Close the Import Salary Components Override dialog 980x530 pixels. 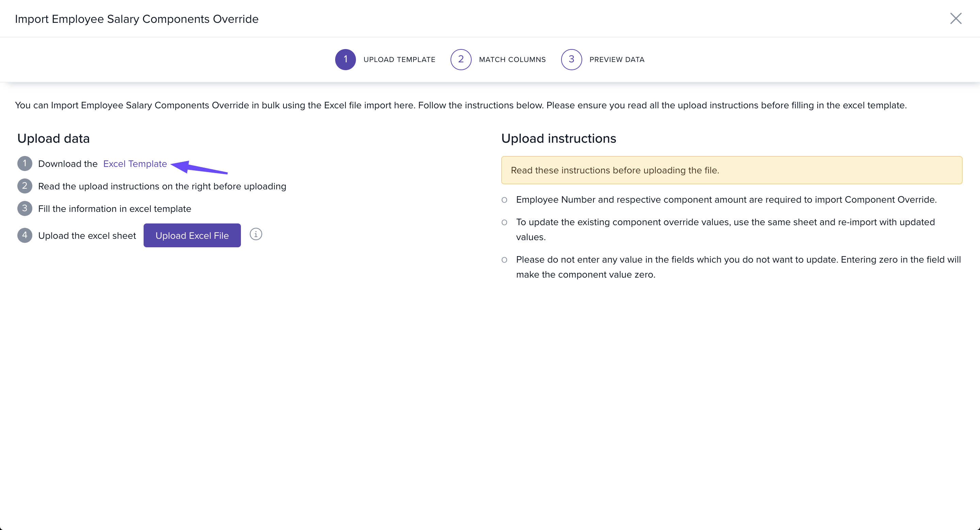coord(955,18)
